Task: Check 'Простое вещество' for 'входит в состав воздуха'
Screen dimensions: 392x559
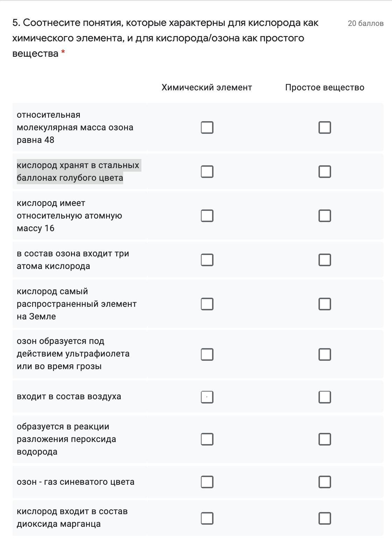Action: (x=324, y=397)
